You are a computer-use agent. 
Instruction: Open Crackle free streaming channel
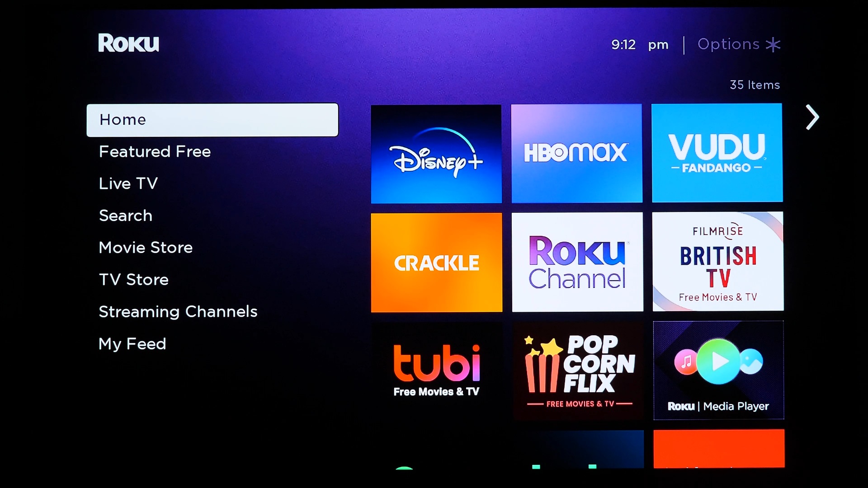pos(436,262)
